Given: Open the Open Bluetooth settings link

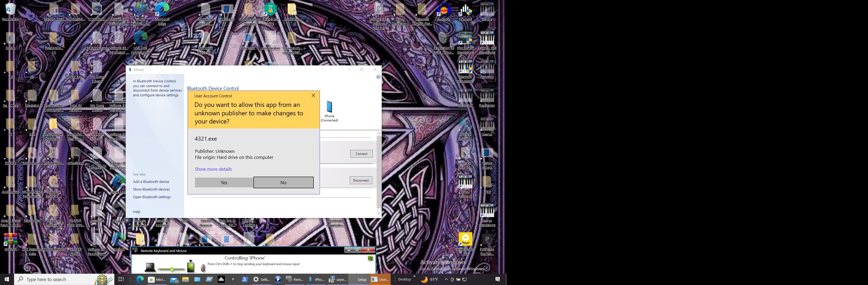Looking at the screenshot, I should [152, 197].
